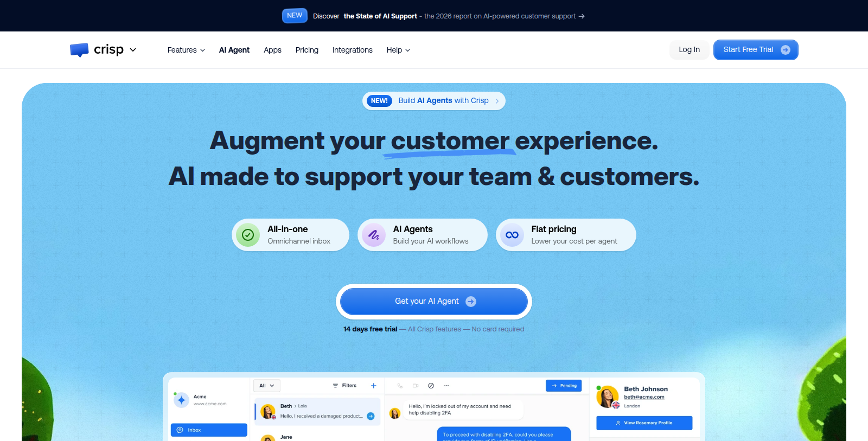Open the dropdown chevron beside the Crisp logo
Viewport: 868px width, 441px height.
[133, 50]
